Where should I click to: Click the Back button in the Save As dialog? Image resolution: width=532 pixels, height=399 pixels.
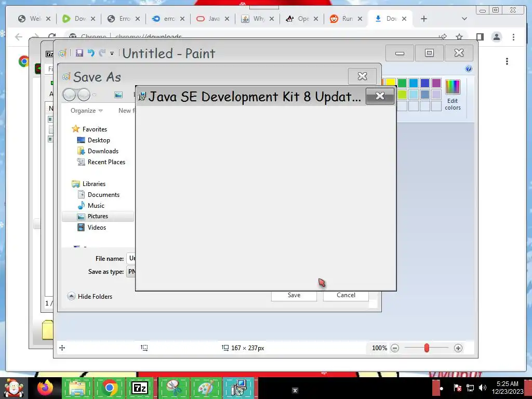coord(69,95)
